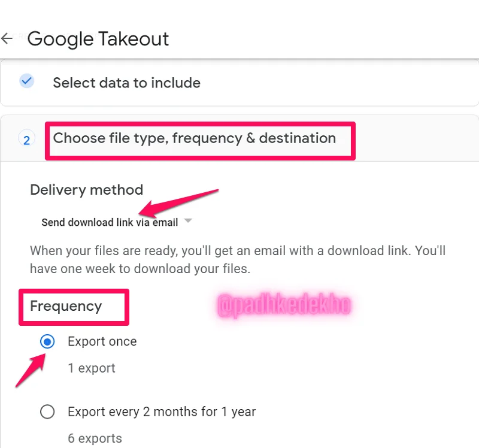Go back using the left arrow icon

(x=7, y=38)
